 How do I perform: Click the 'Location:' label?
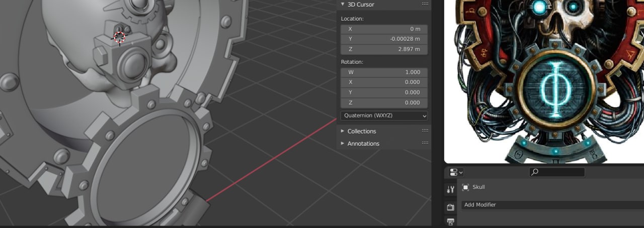(x=352, y=19)
